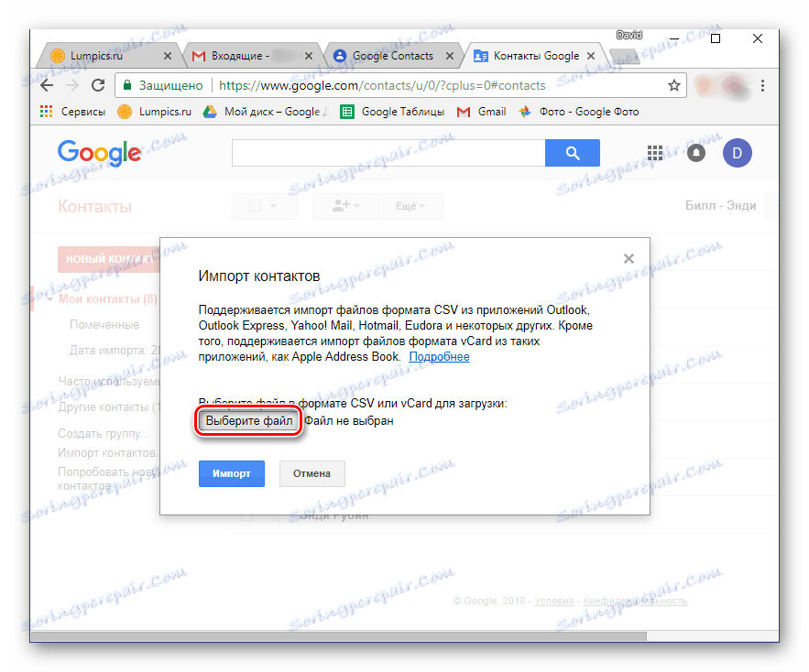
Task: Close the Lumpics.ru tab
Action: [167, 56]
